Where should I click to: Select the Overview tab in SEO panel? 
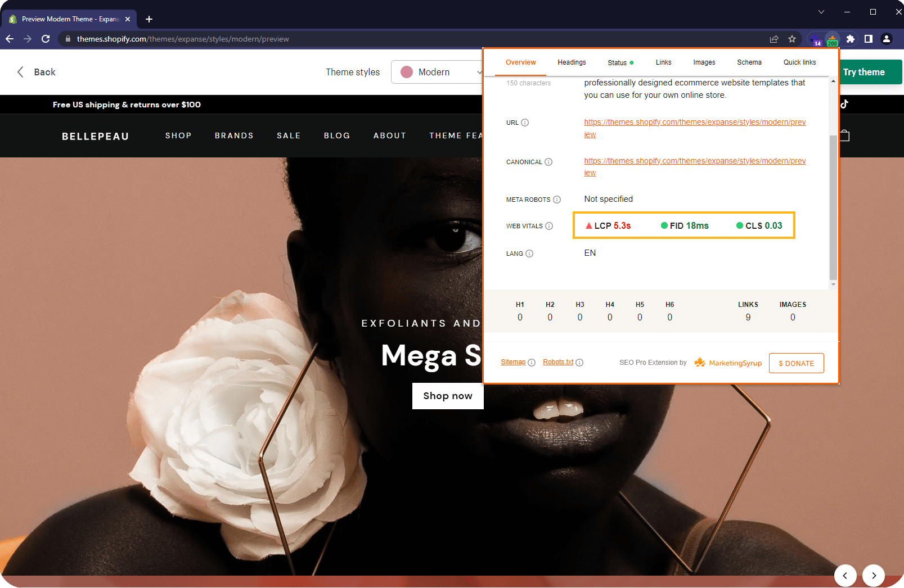(521, 62)
